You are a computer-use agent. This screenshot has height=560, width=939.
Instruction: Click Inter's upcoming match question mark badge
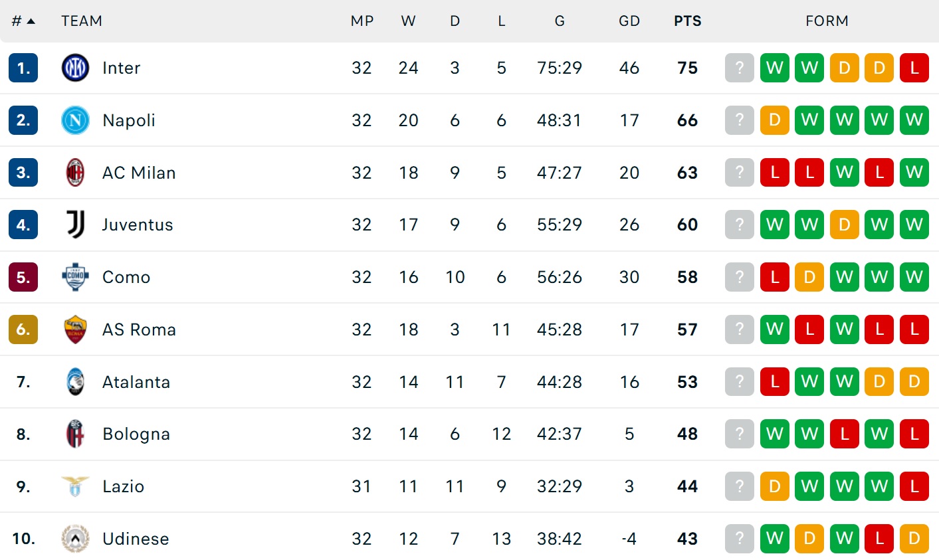tap(740, 68)
